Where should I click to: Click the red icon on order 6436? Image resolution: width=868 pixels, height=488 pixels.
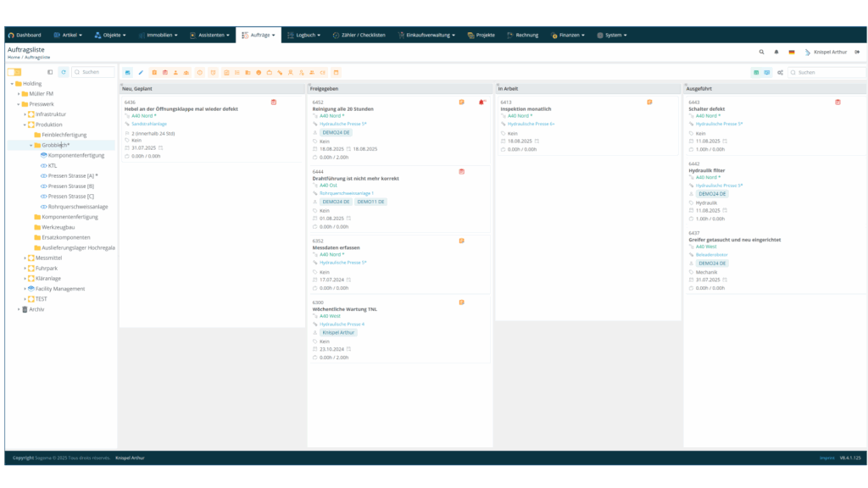[x=274, y=102]
